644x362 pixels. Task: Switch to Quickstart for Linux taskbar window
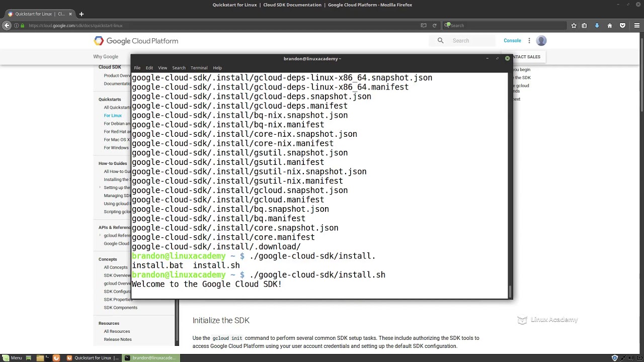(x=93, y=358)
